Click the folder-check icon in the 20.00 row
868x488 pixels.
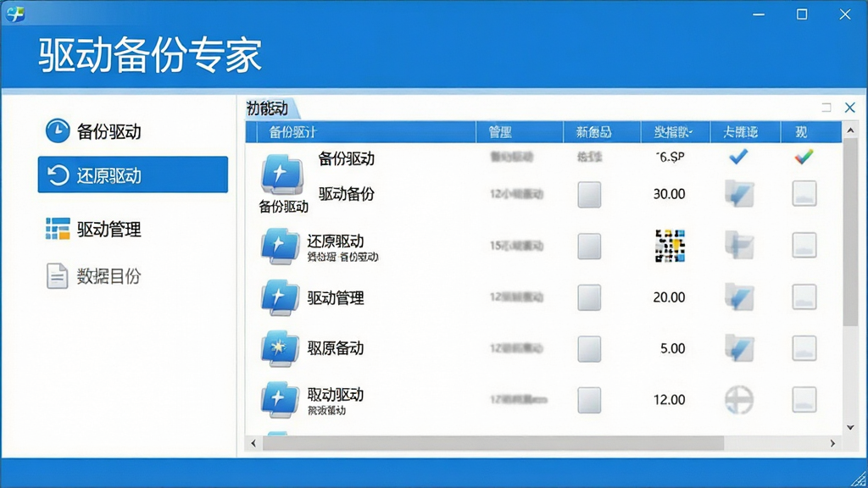click(739, 297)
